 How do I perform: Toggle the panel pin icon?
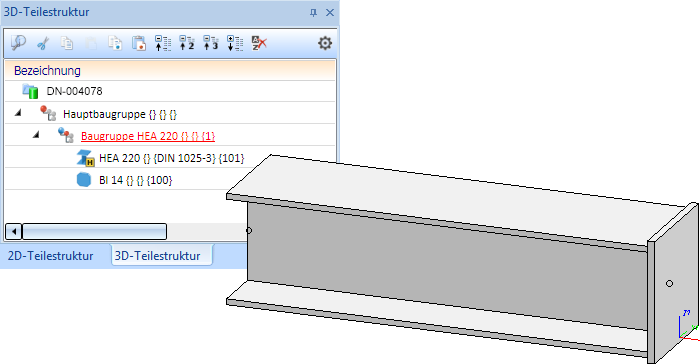pos(313,13)
